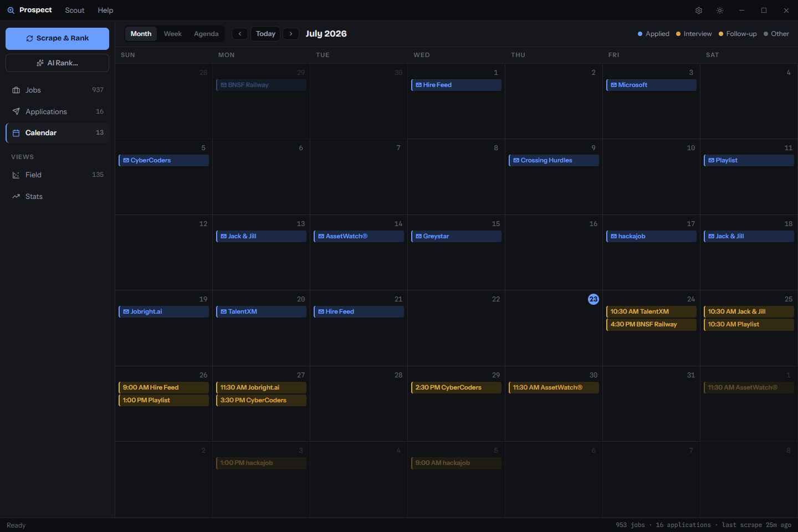Toggle light theme sun icon
798x532 pixels.
(x=720, y=11)
